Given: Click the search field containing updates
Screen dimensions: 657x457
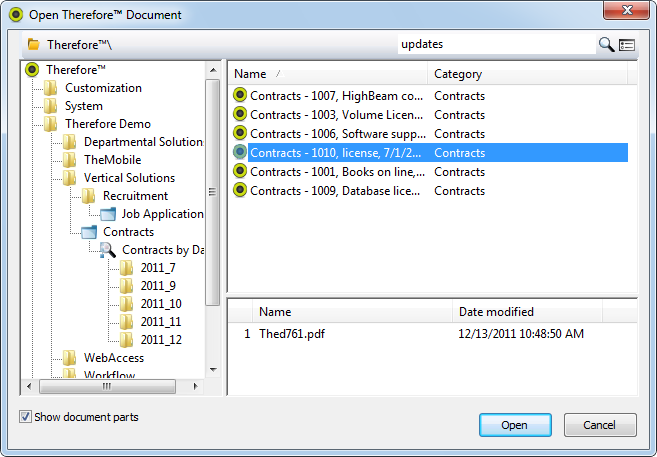Looking at the screenshot, I should [x=494, y=44].
